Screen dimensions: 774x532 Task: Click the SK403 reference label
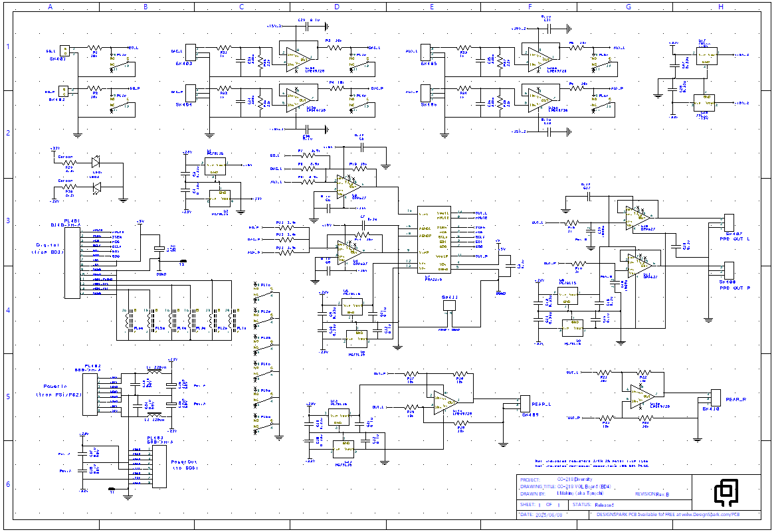point(183,64)
